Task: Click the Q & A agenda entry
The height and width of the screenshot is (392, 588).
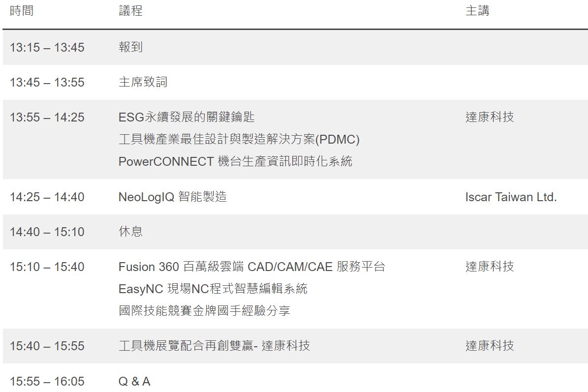Action: [134, 382]
